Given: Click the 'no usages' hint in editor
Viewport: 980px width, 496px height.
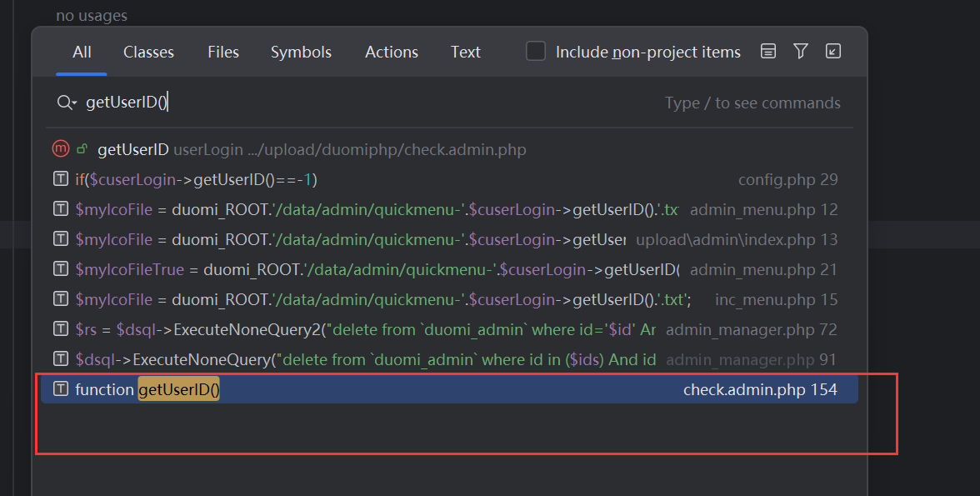Looking at the screenshot, I should 92,16.
